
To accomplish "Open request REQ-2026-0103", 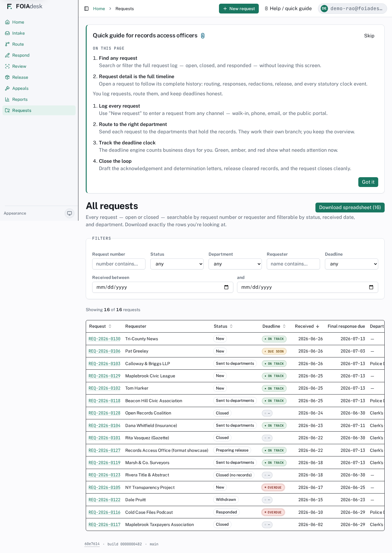I will click(x=104, y=364).
